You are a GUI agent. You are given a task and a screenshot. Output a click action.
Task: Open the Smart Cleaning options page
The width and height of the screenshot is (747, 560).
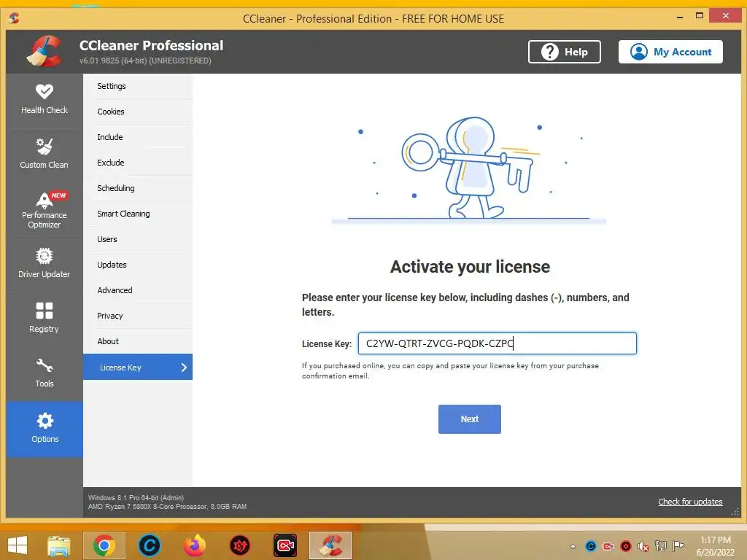pos(138,214)
